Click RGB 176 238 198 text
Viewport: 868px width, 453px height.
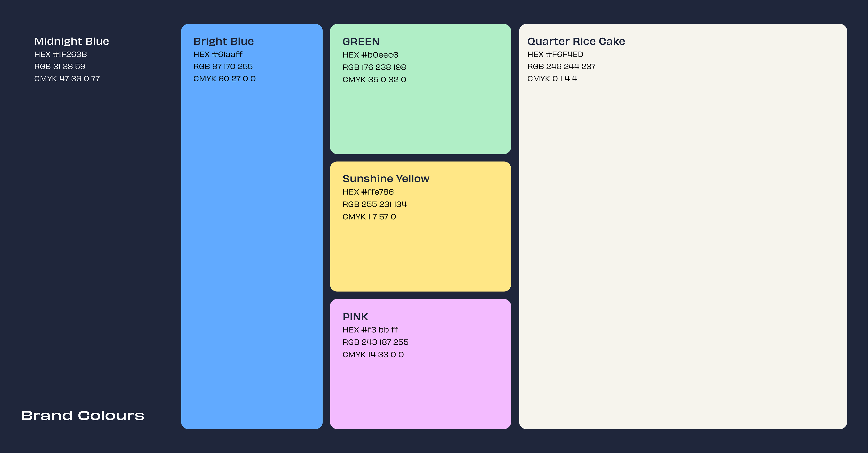pos(374,67)
